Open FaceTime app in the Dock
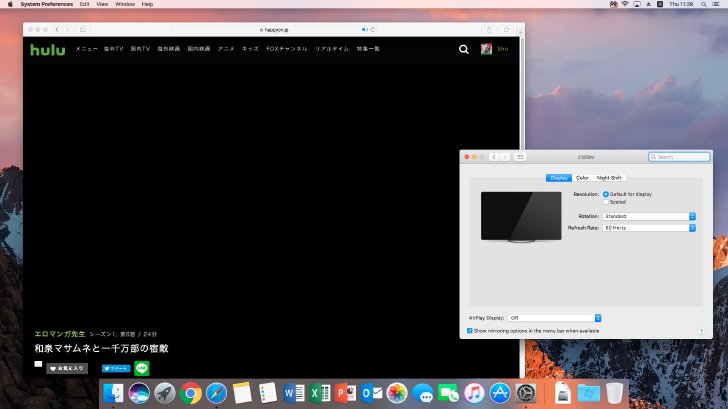728x409 pixels. click(x=448, y=393)
